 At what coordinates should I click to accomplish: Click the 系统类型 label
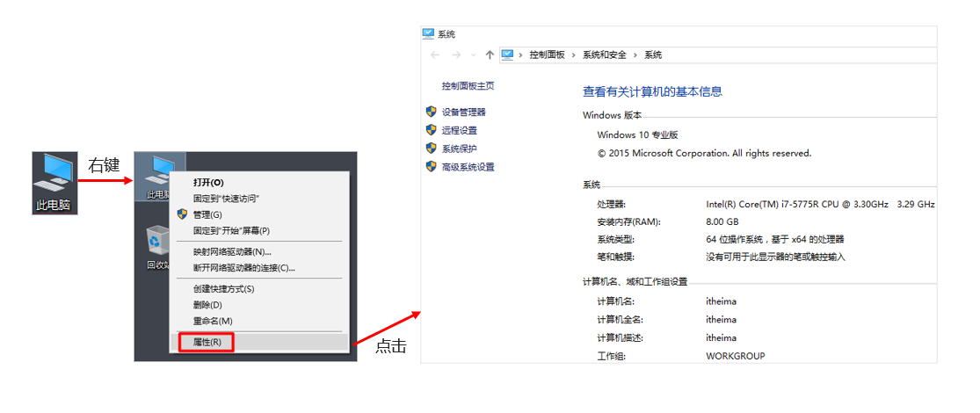[x=615, y=239]
